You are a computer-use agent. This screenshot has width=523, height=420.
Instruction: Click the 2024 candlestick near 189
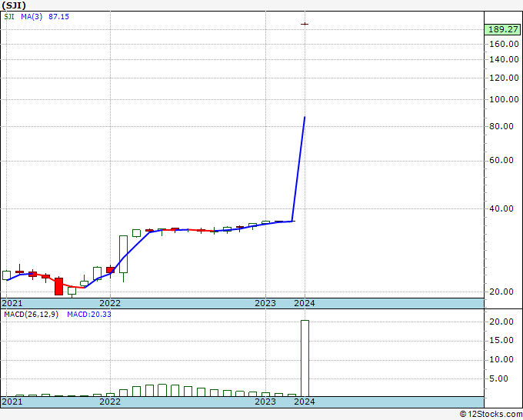pyautogui.click(x=305, y=24)
